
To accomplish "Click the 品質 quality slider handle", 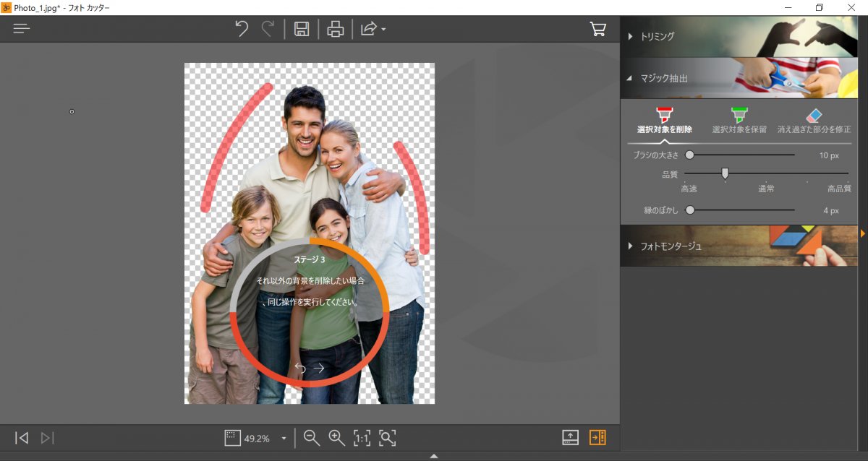I will click(x=725, y=173).
